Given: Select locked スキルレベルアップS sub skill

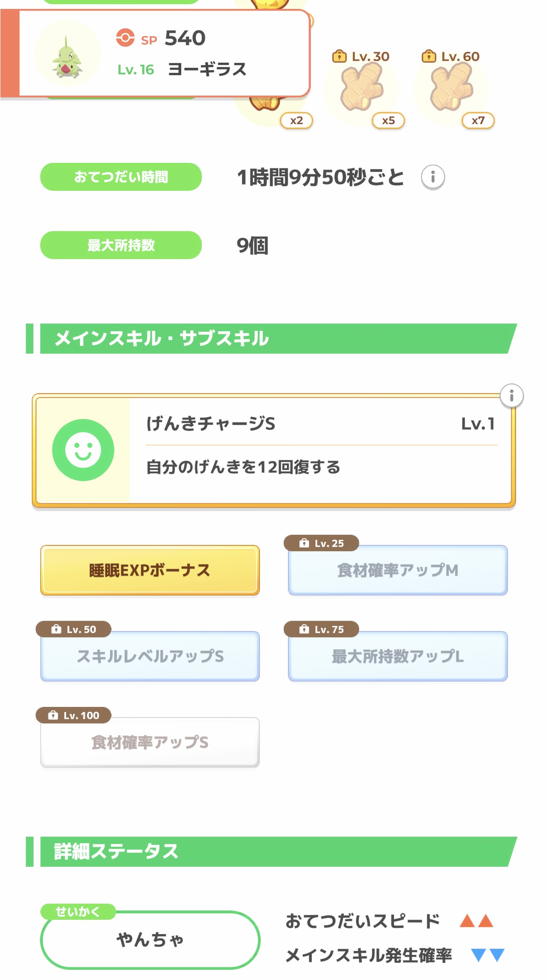Looking at the screenshot, I should pyautogui.click(x=150, y=656).
